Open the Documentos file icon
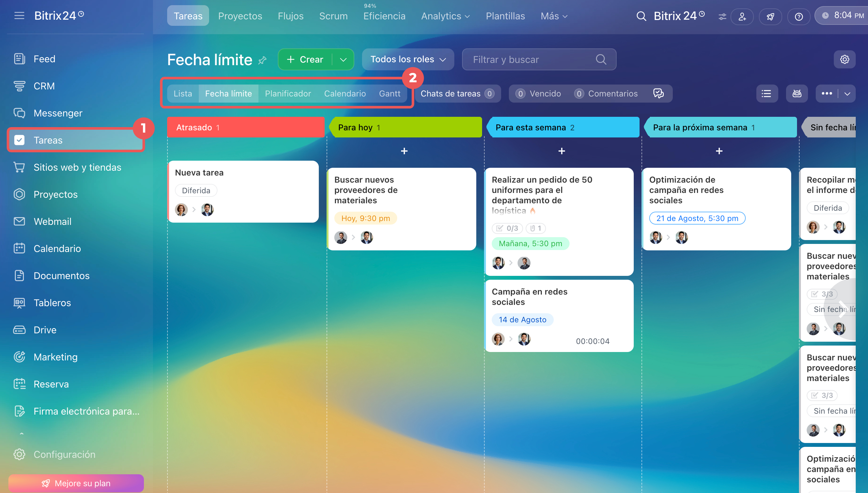The width and height of the screenshot is (868, 493). [19, 275]
